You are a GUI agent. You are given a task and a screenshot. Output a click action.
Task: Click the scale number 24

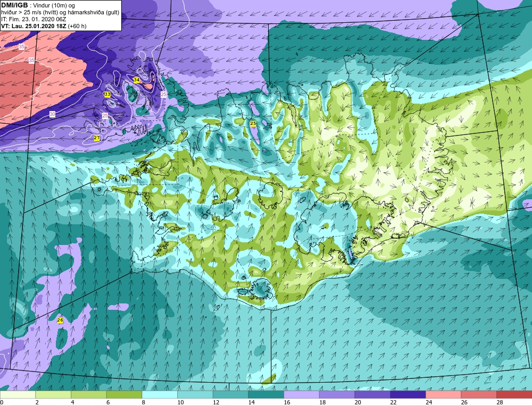[429, 402]
